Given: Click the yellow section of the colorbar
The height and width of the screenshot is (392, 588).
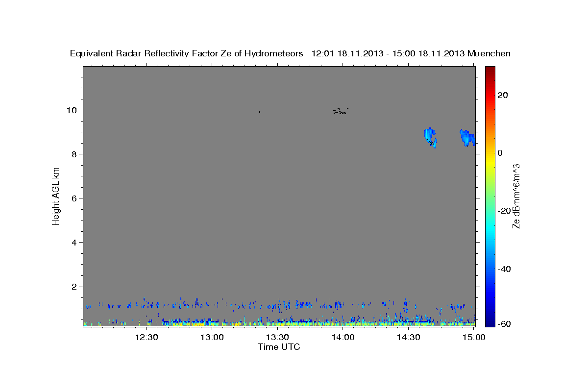Looking at the screenshot, I should 490,162.
